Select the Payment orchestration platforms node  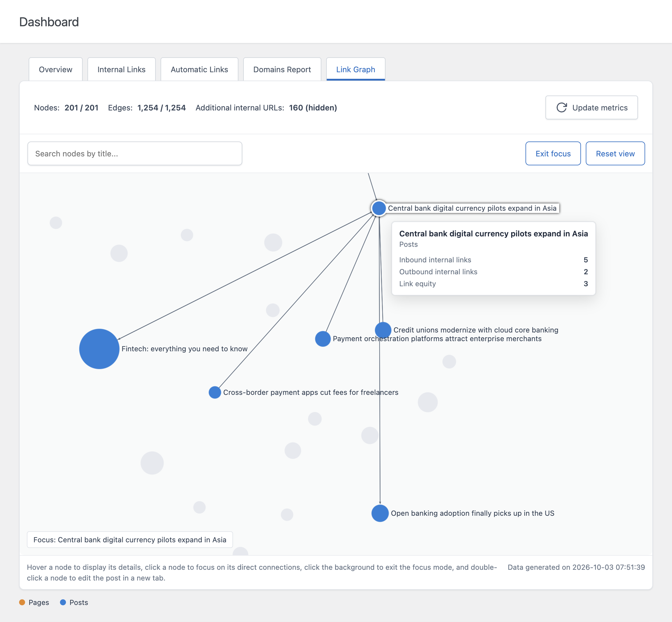point(323,338)
